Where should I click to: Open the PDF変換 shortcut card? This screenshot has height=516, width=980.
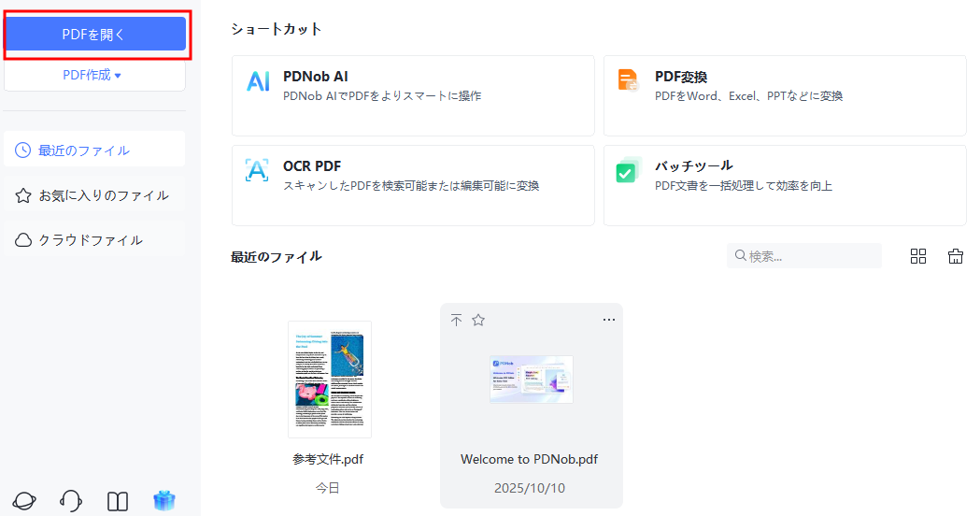tap(785, 95)
